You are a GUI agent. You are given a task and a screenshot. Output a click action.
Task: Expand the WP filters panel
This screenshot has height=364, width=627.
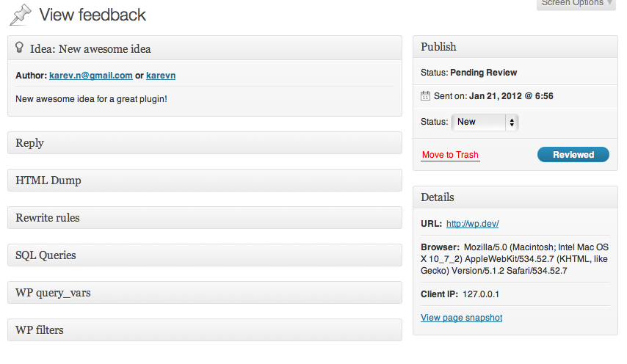click(x=204, y=330)
